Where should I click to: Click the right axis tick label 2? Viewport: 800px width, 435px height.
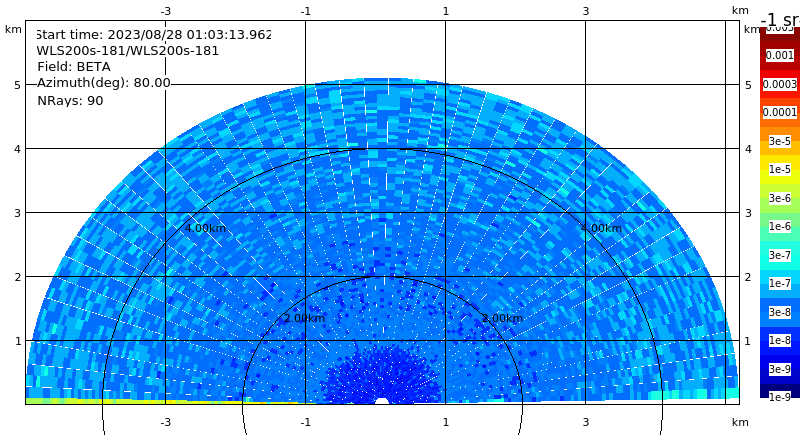click(x=748, y=277)
